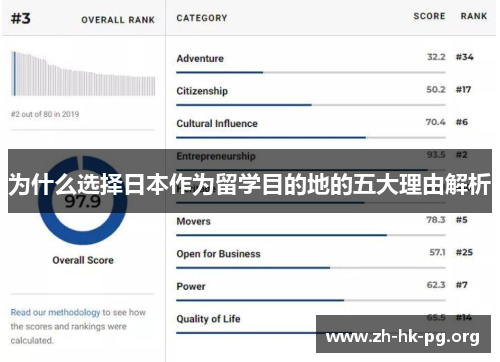The height and width of the screenshot is (362, 500).
Task: Click the Citizenship category label
Action: [202, 91]
